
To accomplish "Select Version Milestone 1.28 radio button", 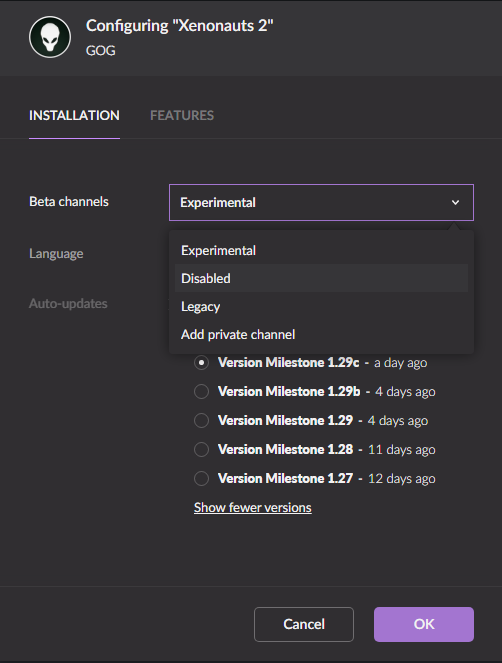I will 201,449.
